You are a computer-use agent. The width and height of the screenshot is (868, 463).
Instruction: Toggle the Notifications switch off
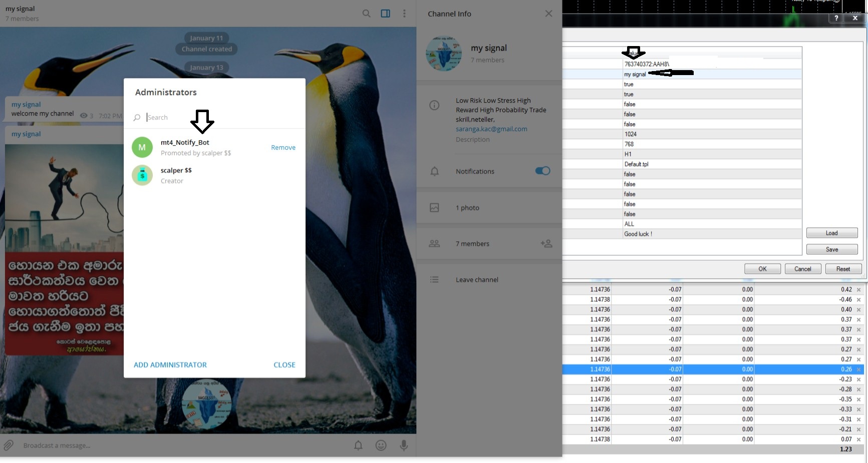[542, 171]
